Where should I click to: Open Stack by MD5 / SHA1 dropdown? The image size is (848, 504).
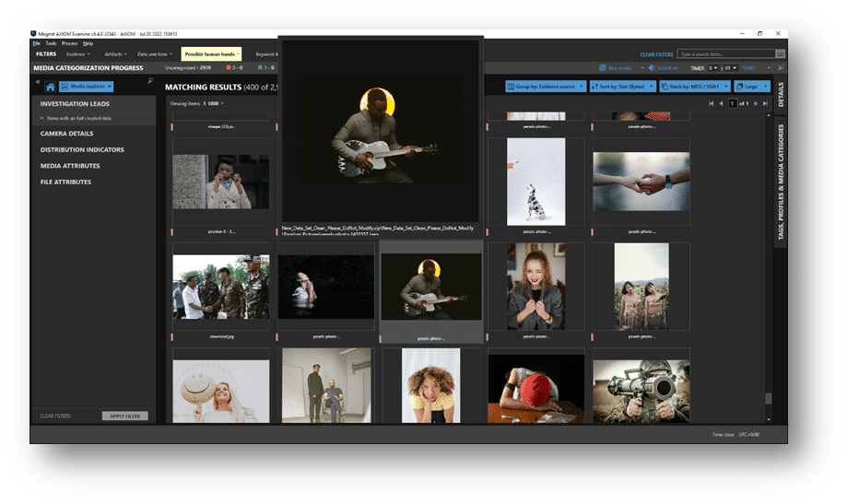click(x=694, y=87)
